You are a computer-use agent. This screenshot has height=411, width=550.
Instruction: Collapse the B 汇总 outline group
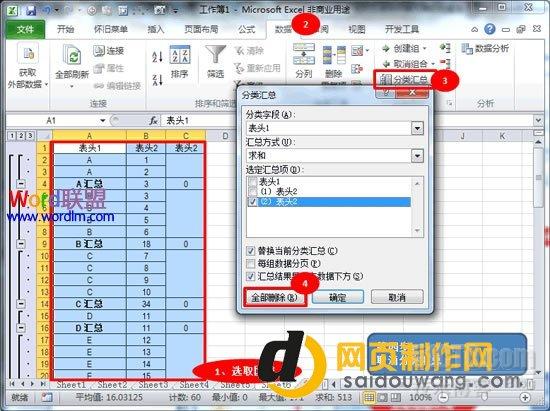21,244
